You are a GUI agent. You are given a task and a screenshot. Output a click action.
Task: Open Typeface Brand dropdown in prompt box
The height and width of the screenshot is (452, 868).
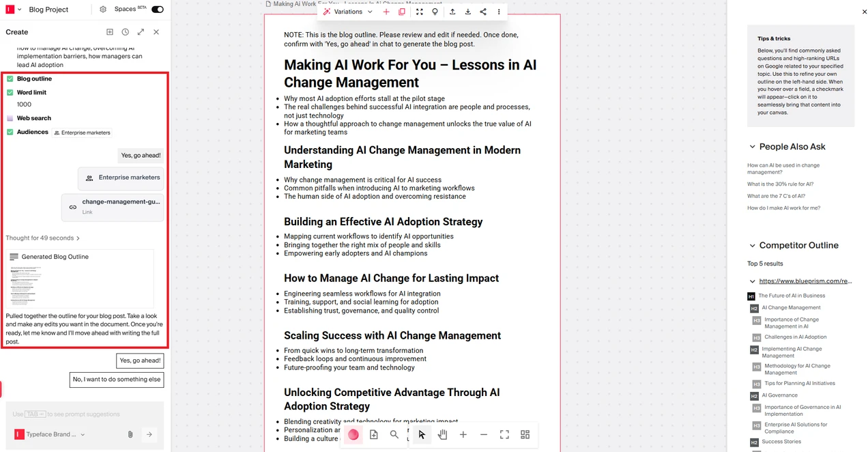tap(50, 434)
